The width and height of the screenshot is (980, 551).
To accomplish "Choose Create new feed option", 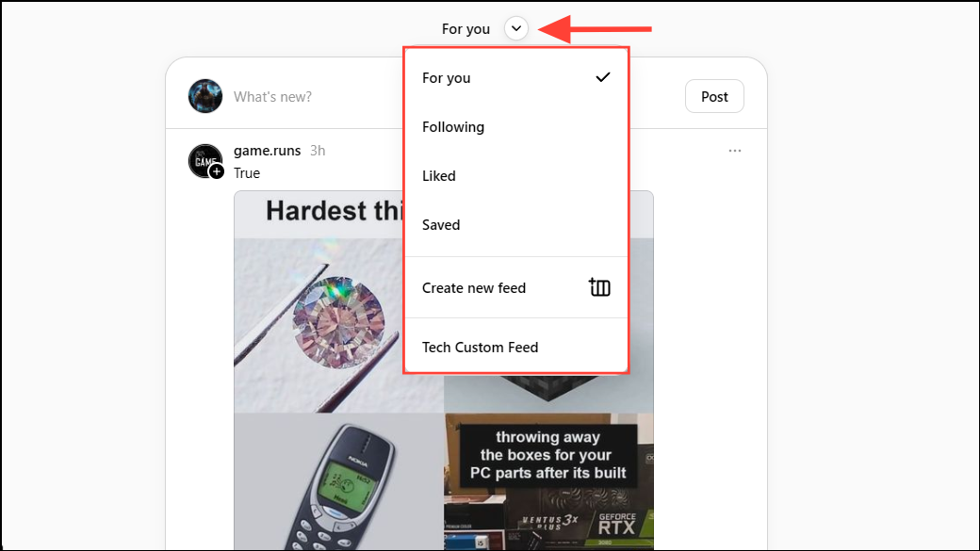I will 515,288.
